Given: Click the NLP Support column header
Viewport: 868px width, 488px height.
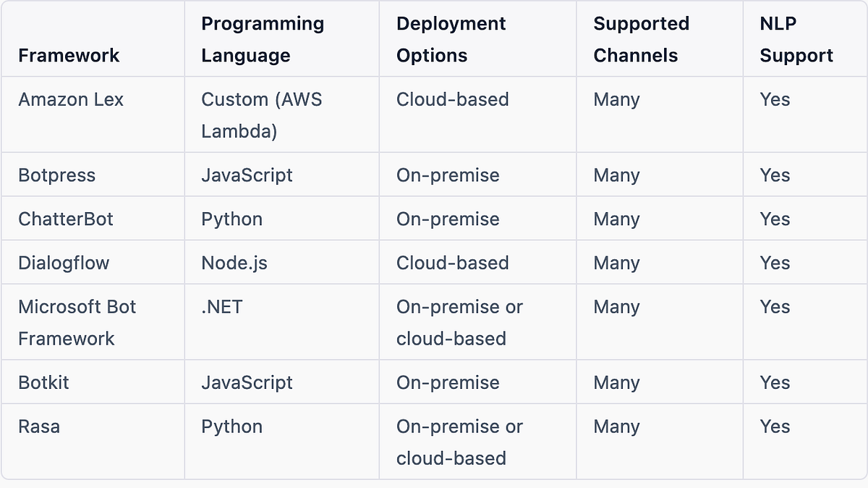Looking at the screenshot, I should pyautogui.click(x=796, y=39).
